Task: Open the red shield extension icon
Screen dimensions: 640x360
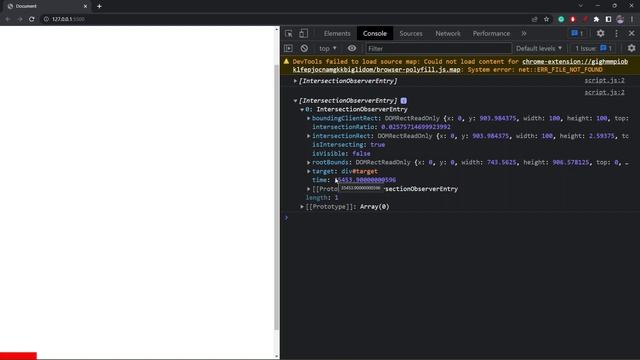Action: point(573,19)
